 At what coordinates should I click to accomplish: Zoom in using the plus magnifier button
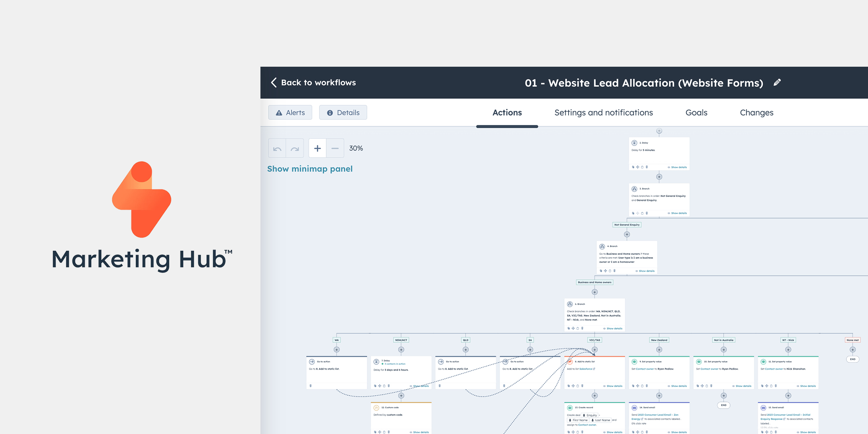pyautogui.click(x=317, y=148)
